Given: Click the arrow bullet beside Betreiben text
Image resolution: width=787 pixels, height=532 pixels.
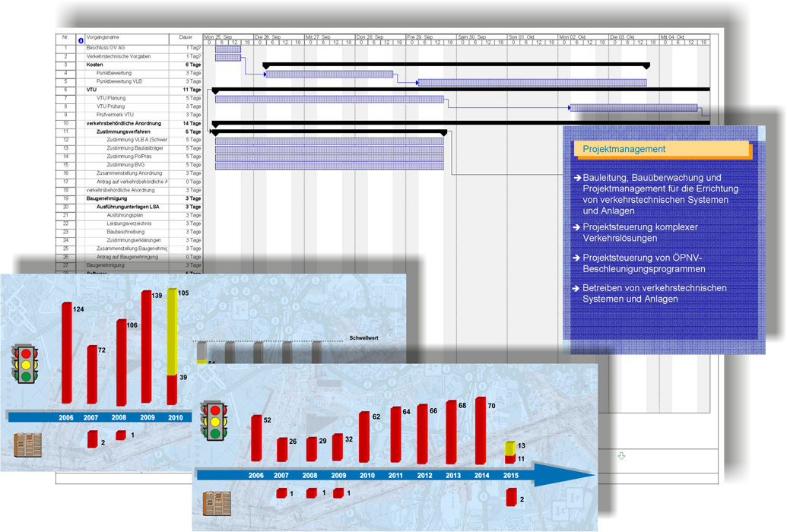Looking at the screenshot, I should (576, 288).
